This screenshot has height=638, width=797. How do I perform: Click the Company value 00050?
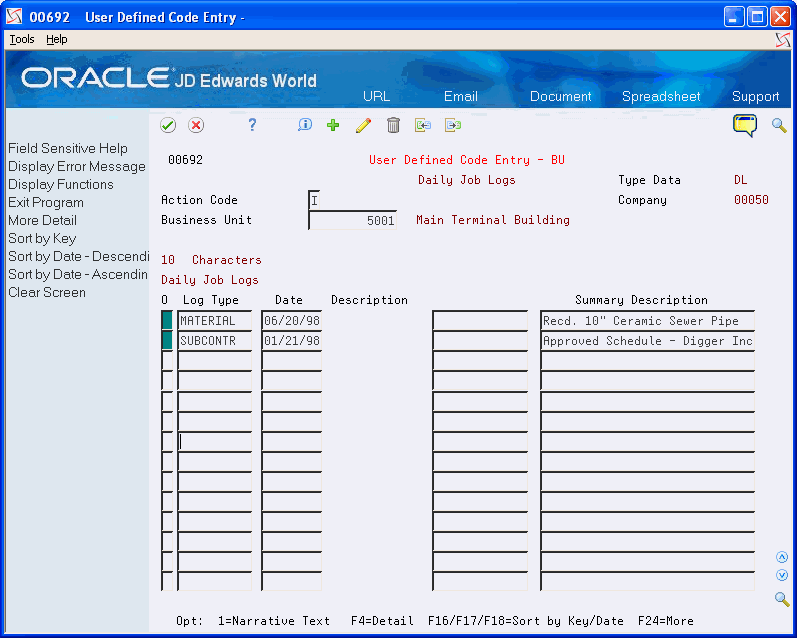[x=751, y=200]
